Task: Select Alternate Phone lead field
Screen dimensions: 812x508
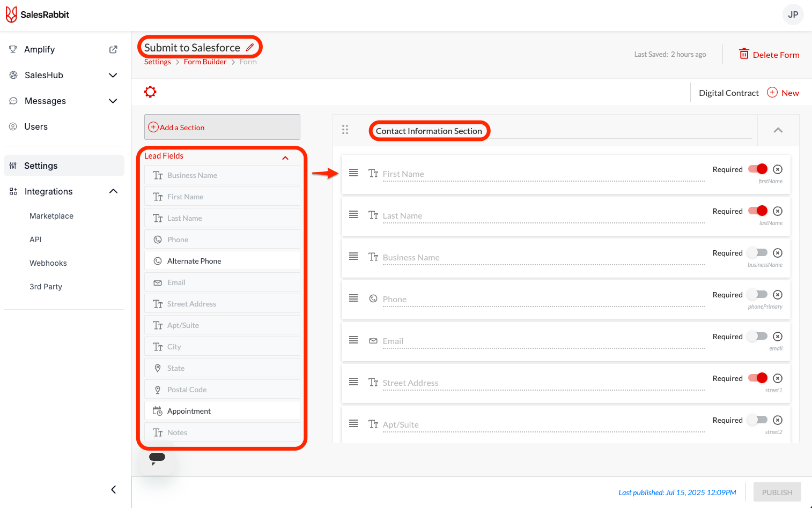Action: pos(222,261)
